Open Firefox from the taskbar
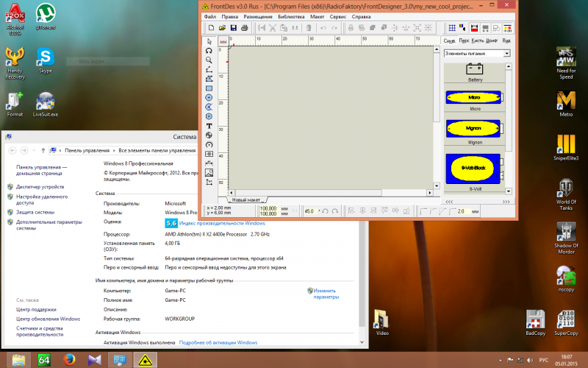 [x=69, y=360]
